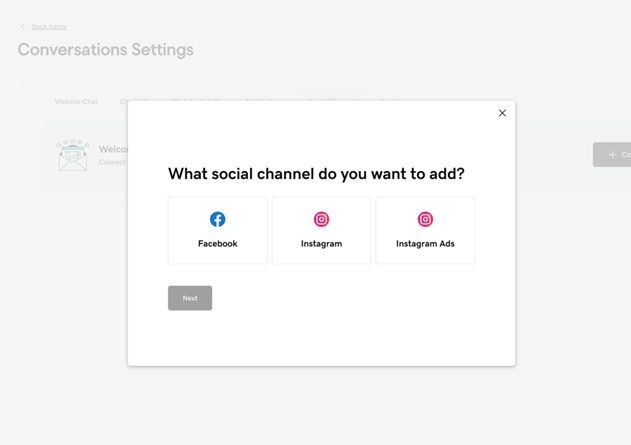The height and width of the screenshot is (445, 631).
Task: Select the Instagram channel card
Action: [x=321, y=231]
